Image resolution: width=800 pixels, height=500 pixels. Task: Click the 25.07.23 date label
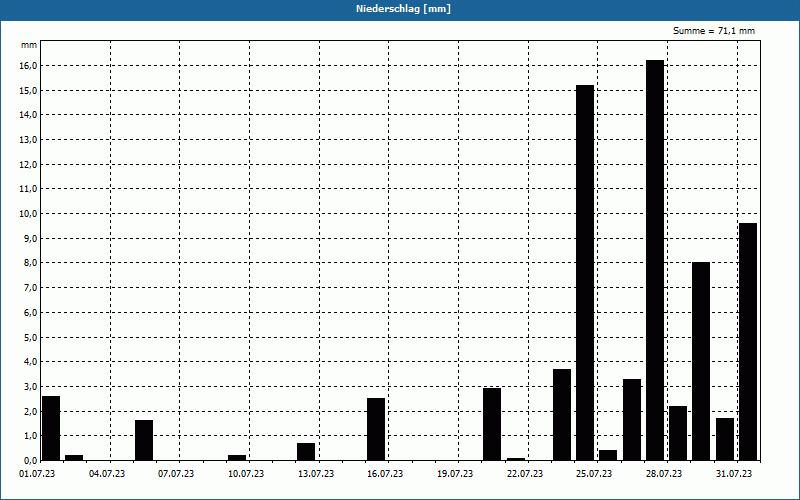(x=594, y=474)
